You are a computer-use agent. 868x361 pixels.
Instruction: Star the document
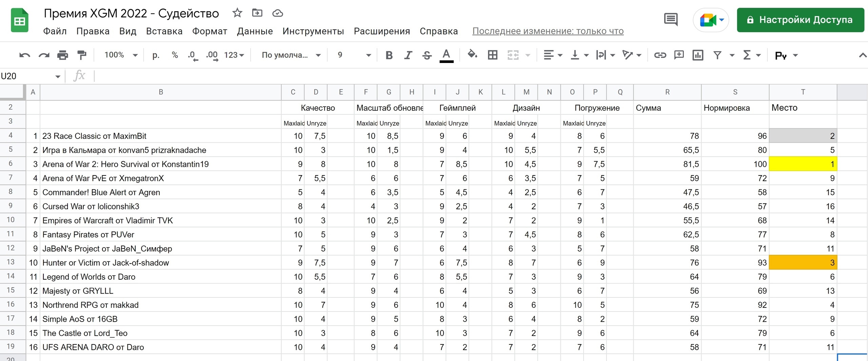click(237, 13)
